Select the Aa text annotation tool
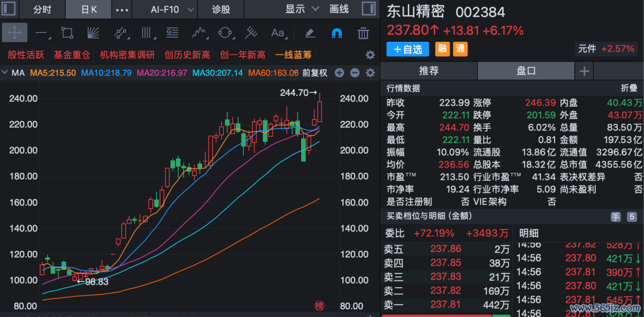 [x=278, y=33]
